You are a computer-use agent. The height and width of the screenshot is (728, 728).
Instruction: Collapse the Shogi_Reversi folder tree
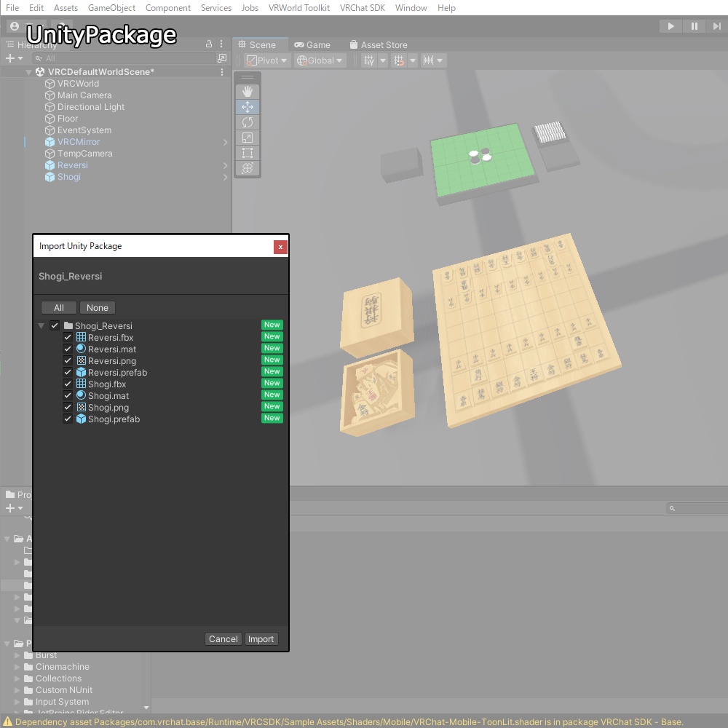tap(41, 326)
